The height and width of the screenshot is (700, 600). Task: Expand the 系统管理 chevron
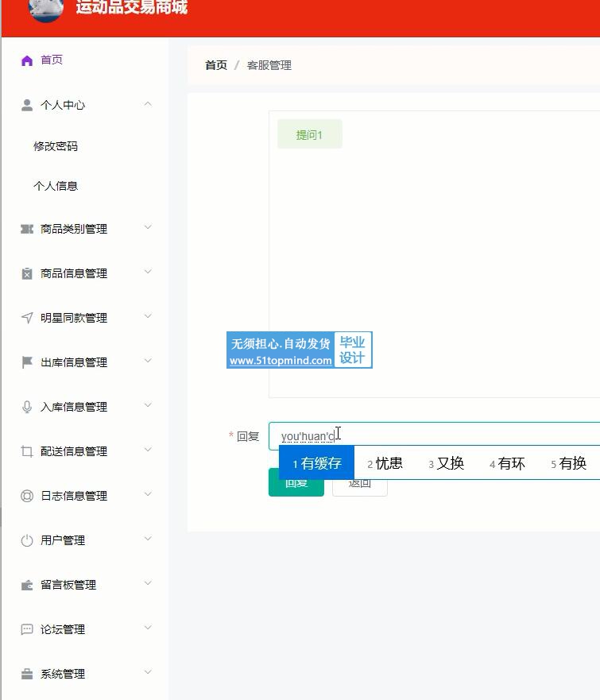pyautogui.click(x=148, y=673)
